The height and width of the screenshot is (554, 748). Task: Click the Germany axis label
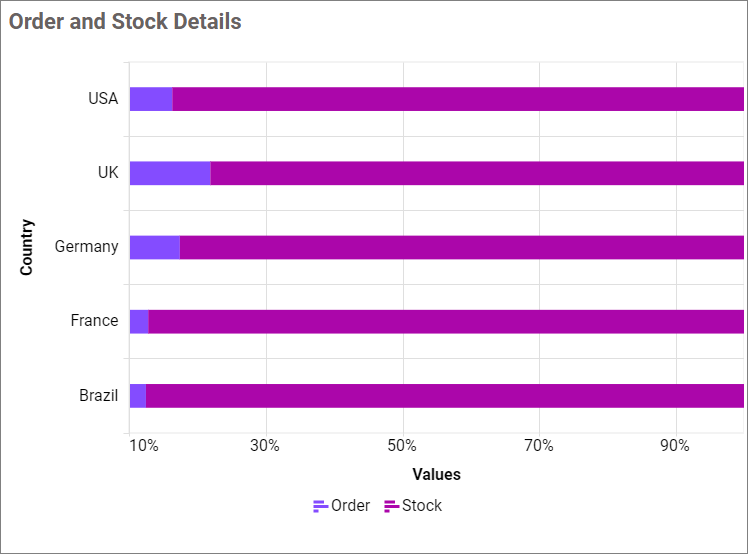tap(86, 247)
